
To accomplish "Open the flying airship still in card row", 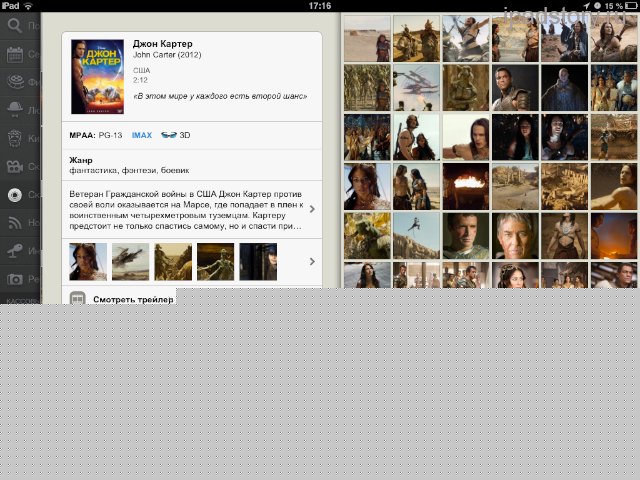I will pyautogui.click(x=130, y=262).
